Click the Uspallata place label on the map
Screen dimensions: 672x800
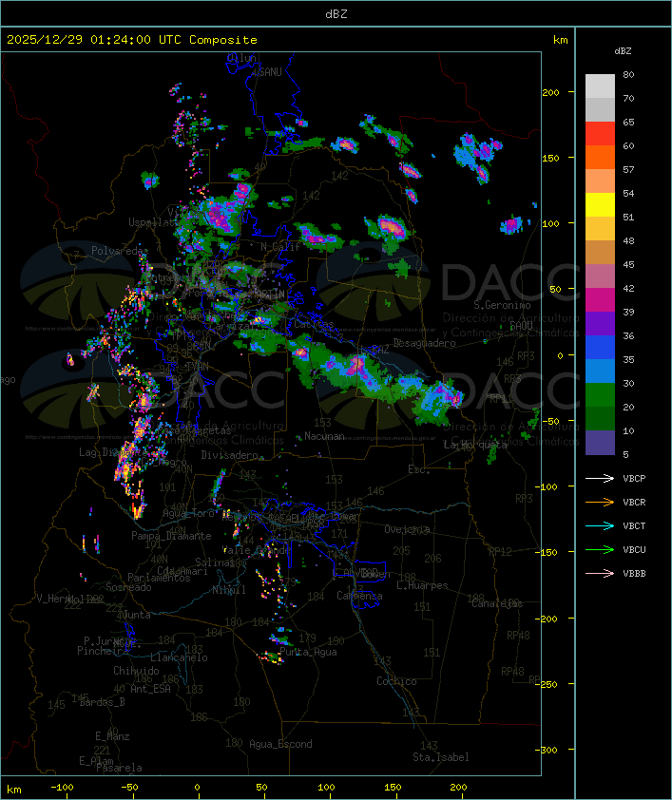(x=154, y=222)
